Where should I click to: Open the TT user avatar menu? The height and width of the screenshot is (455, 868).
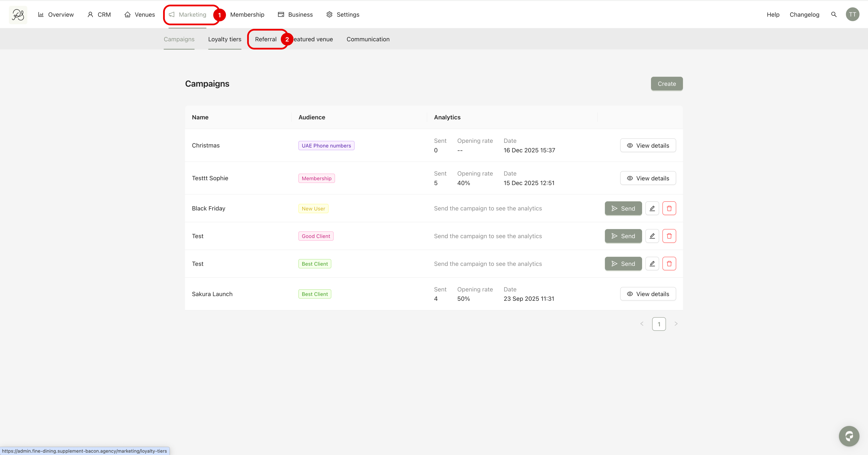(852, 14)
